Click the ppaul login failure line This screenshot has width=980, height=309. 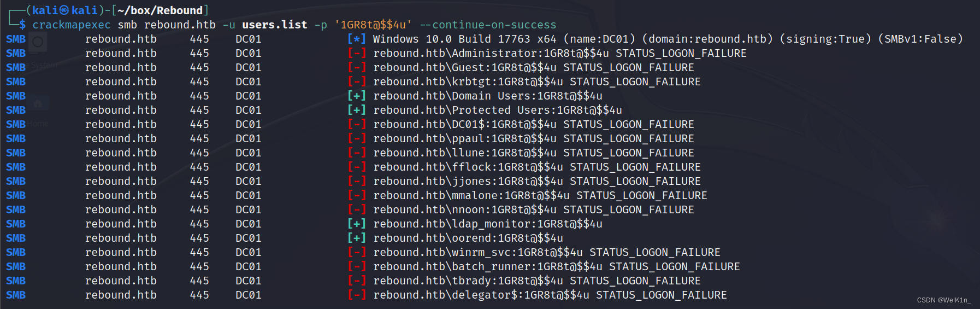point(350,138)
